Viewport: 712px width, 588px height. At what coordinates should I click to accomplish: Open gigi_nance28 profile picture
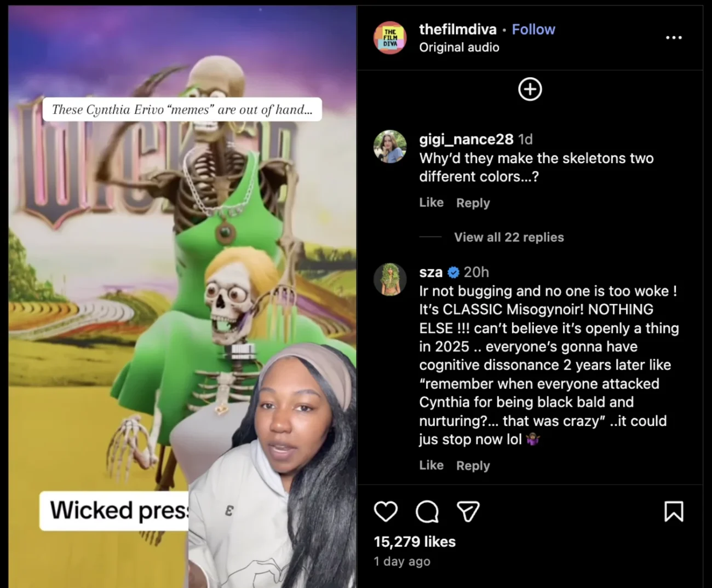click(390, 146)
